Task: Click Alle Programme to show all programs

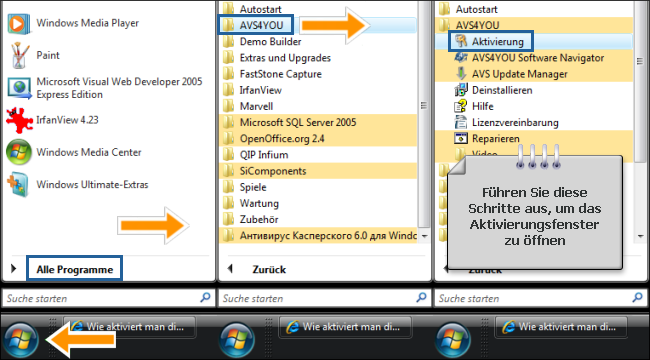Action: pyautogui.click(x=75, y=269)
